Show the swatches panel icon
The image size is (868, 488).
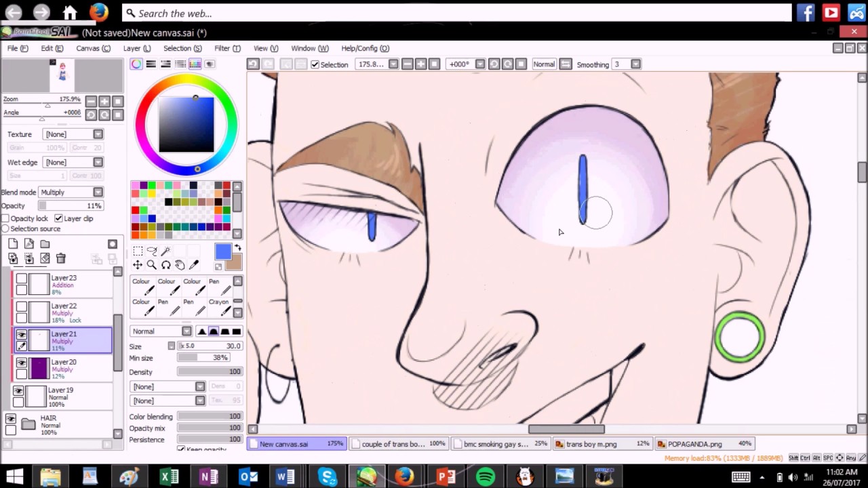pos(195,64)
